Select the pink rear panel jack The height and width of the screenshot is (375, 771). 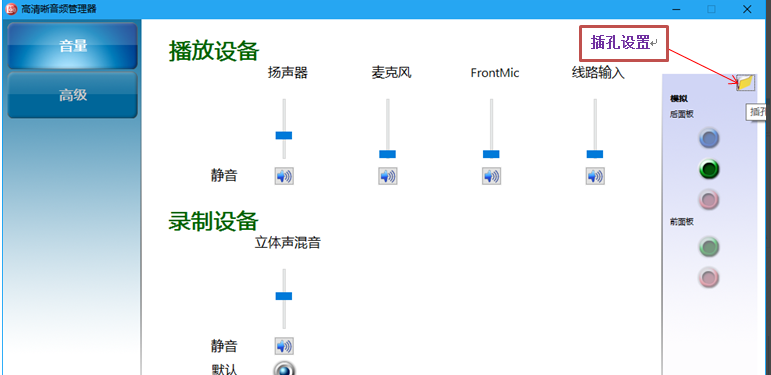(709, 200)
